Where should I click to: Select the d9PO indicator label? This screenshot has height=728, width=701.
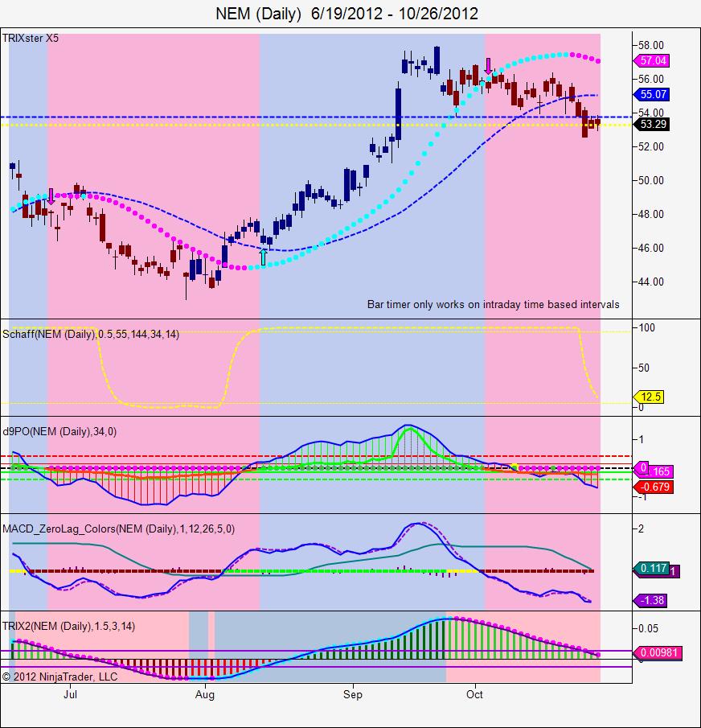[x=59, y=431]
